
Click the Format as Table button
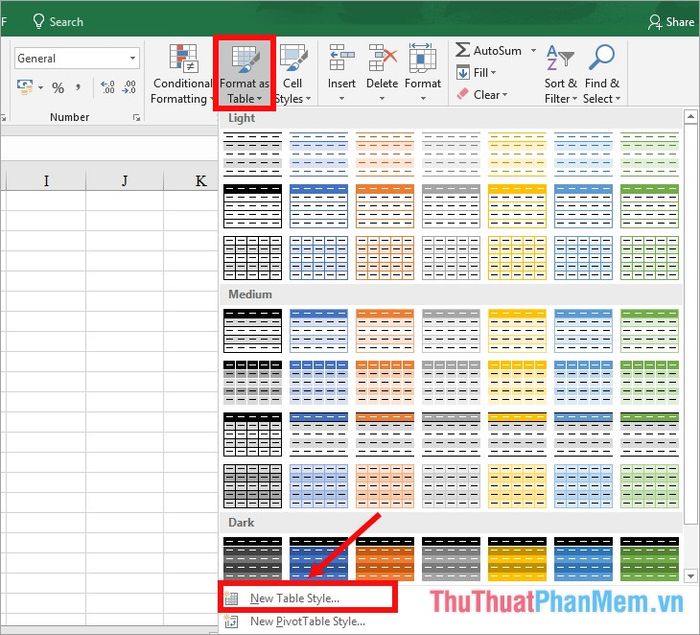tap(244, 74)
